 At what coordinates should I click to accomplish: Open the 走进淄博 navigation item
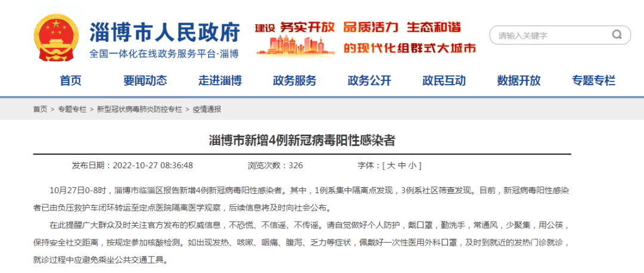220,80
